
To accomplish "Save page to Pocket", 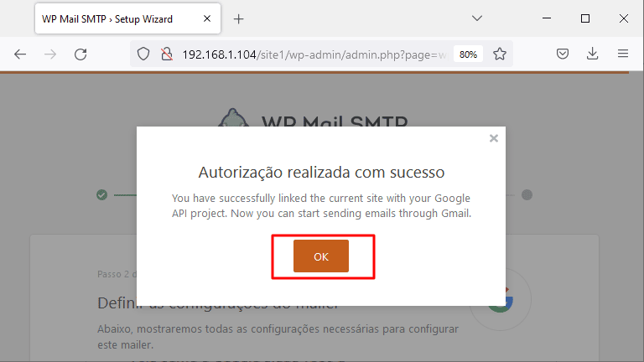I will 563,54.
